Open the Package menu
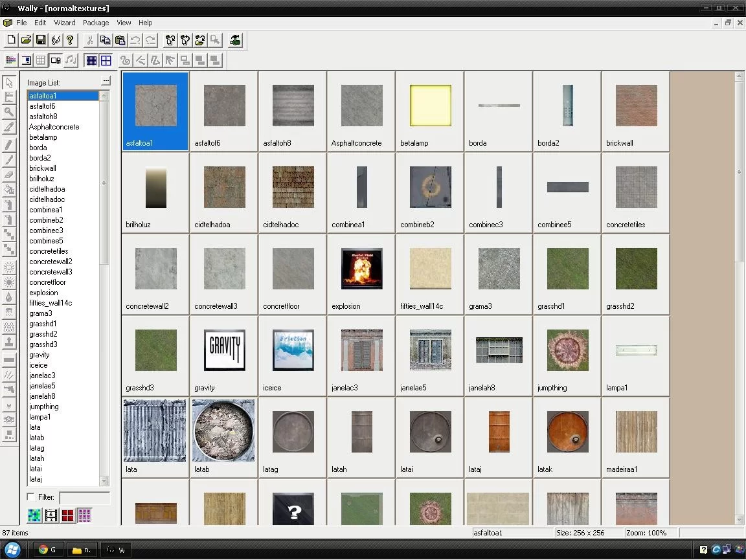746x560 pixels. pyautogui.click(x=96, y=23)
